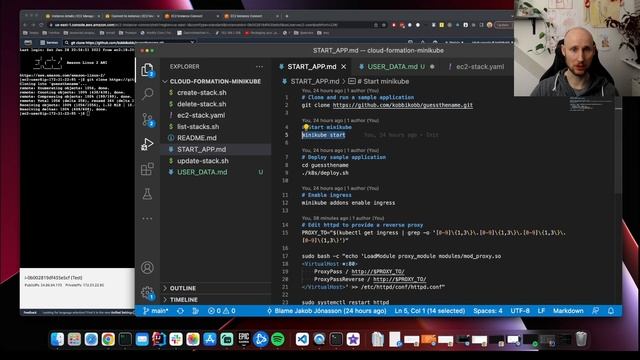Open create-stack.sh in the explorer
Viewport: 640px width, 360px height.
click(x=202, y=93)
